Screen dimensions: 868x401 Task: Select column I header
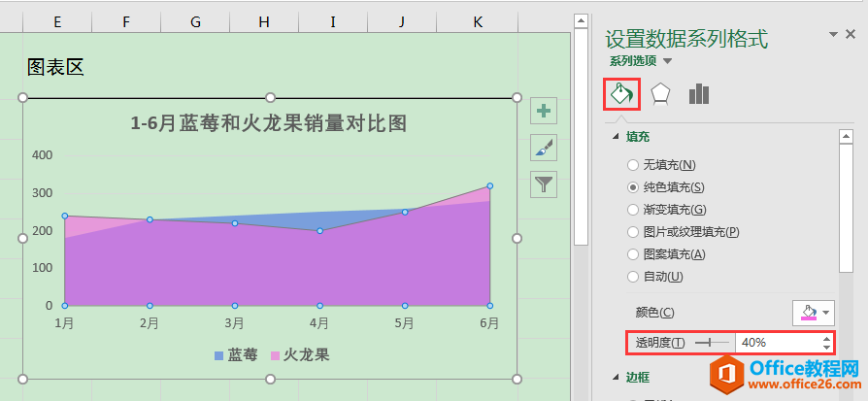coord(333,22)
